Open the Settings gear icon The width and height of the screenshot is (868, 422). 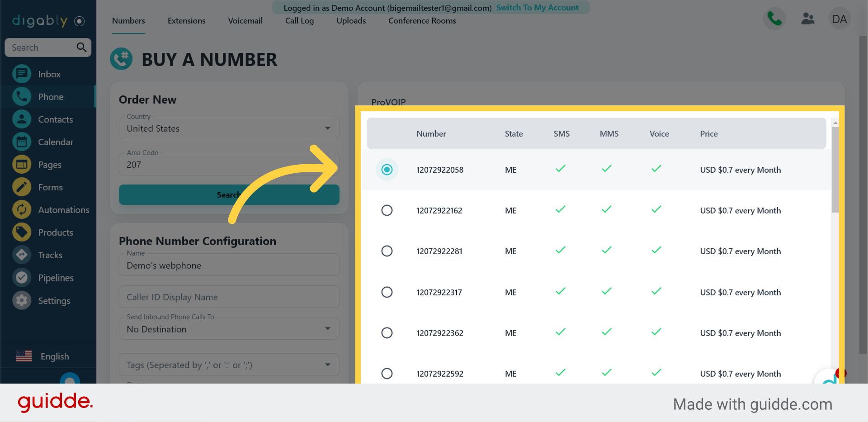[x=22, y=300]
